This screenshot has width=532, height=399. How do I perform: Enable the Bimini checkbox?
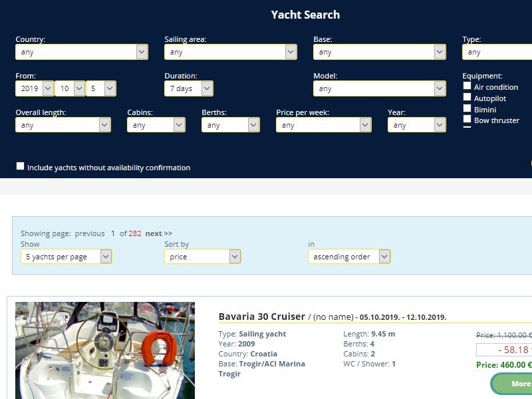[467, 108]
